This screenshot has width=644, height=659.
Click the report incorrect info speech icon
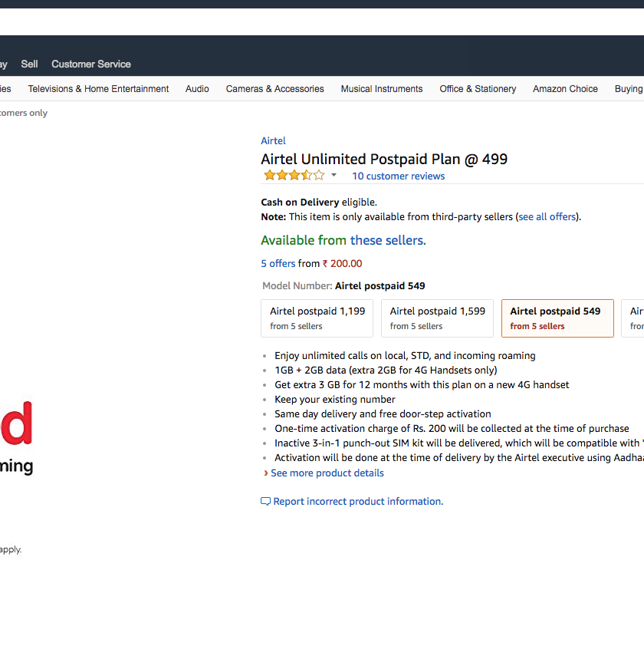tap(265, 502)
